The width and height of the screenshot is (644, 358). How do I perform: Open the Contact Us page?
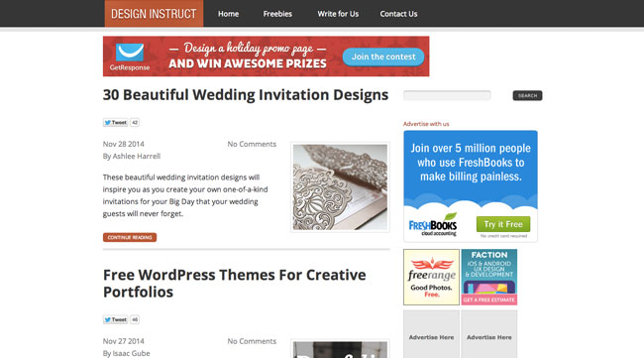click(x=398, y=14)
